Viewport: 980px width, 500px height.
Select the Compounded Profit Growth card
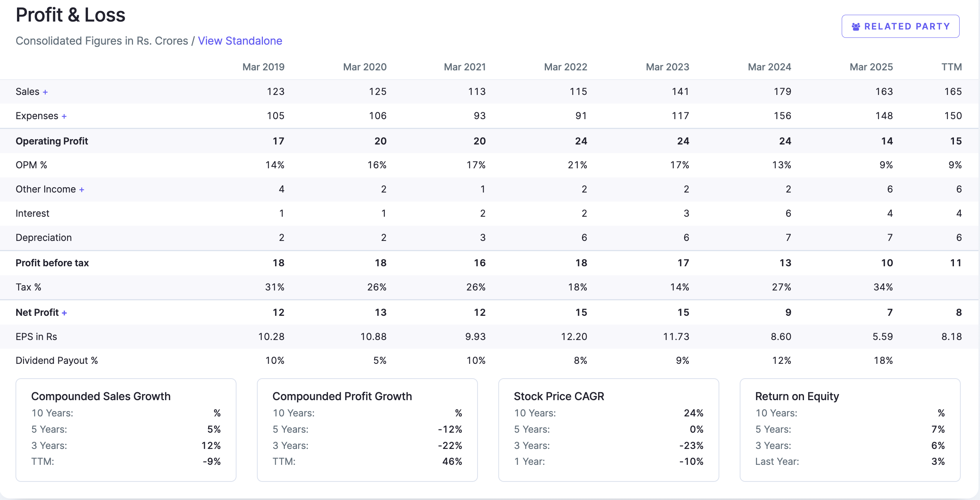pyautogui.click(x=367, y=430)
